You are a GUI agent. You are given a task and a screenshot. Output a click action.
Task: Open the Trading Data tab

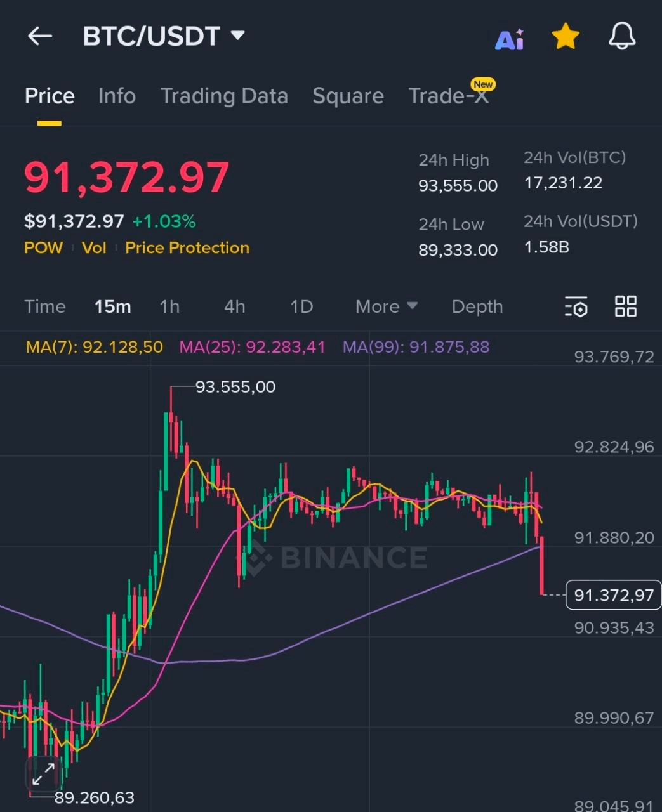(x=224, y=96)
